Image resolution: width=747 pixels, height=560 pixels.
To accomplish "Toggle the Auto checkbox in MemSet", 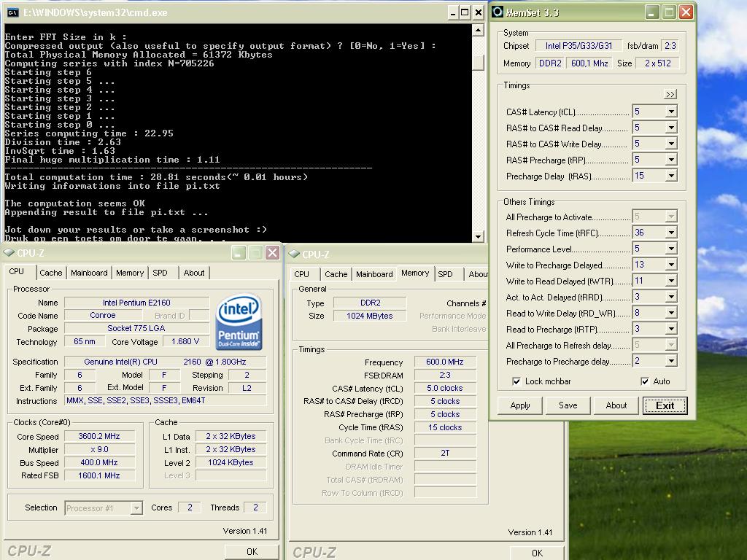I will pyautogui.click(x=645, y=381).
